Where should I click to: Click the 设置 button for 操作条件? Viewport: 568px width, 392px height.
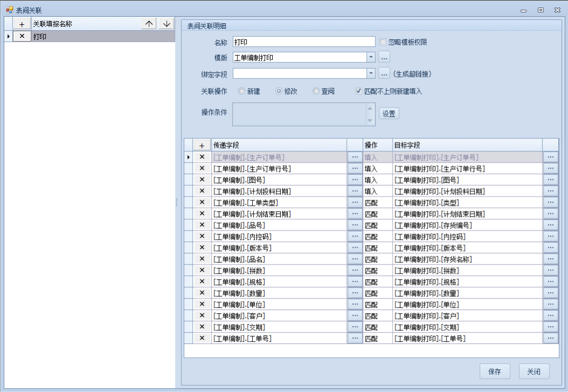[389, 113]
